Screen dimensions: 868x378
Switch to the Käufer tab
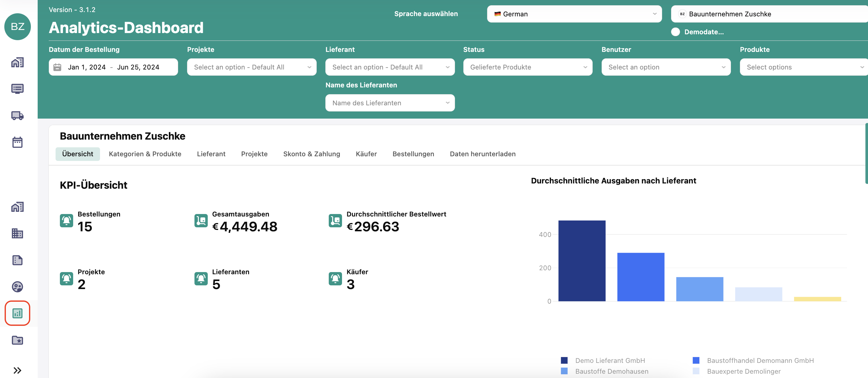pyautogui.click(x=366, y=154)
